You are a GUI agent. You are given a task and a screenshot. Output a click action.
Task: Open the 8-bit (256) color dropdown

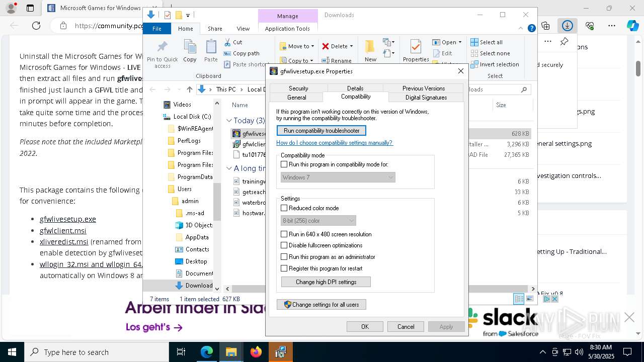pyautogui.click(x=318, y=221)
